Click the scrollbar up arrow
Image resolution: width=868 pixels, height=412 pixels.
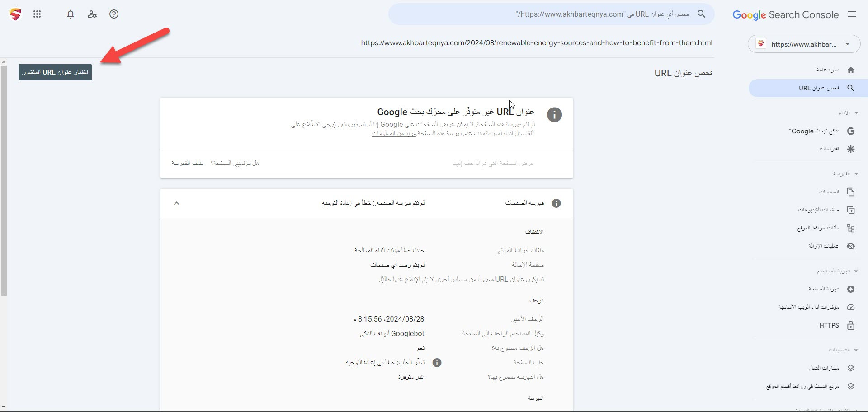coord(4,61)
